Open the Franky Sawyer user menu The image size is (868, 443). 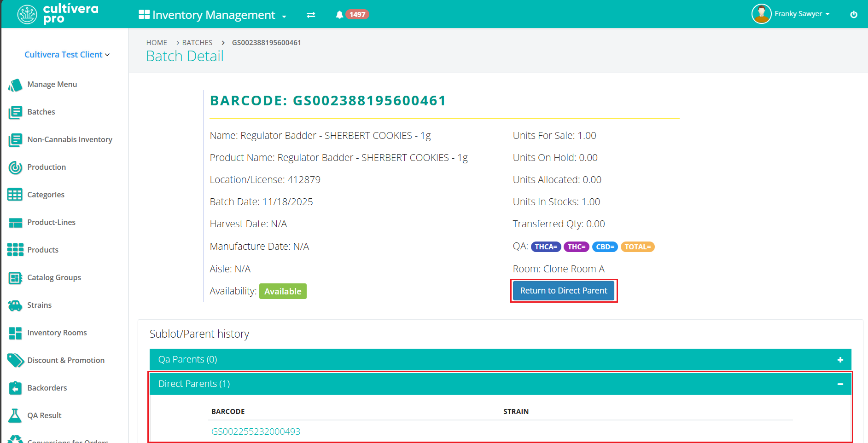click(x=802, y=14)
